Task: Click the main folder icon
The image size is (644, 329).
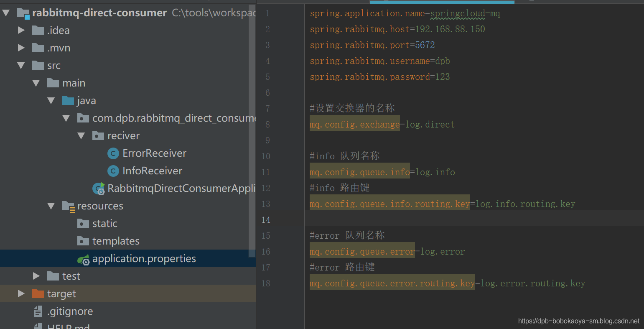Action: [53, 83]
